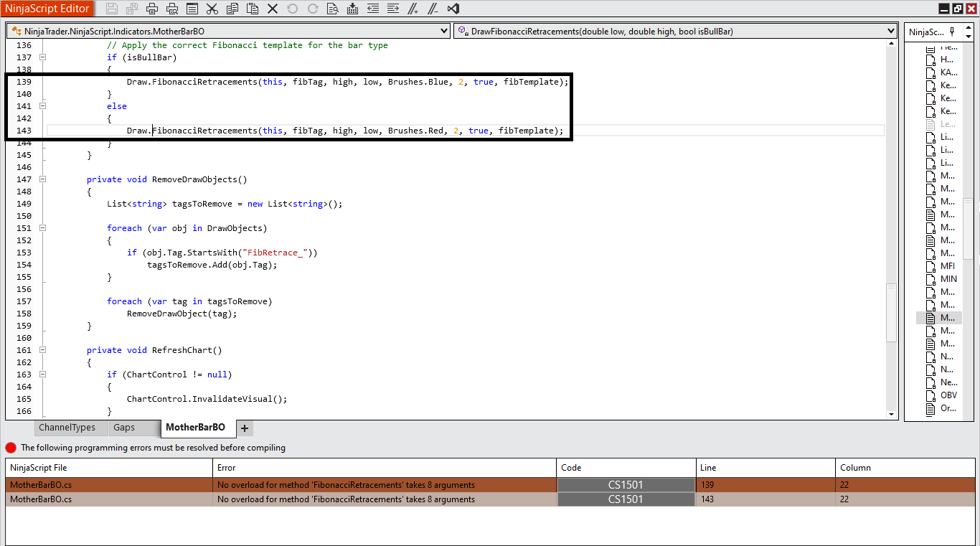This screenshot has height=546, width=980.
Task: Cut selected code with scissors icon
Action: tap(212, 9)
